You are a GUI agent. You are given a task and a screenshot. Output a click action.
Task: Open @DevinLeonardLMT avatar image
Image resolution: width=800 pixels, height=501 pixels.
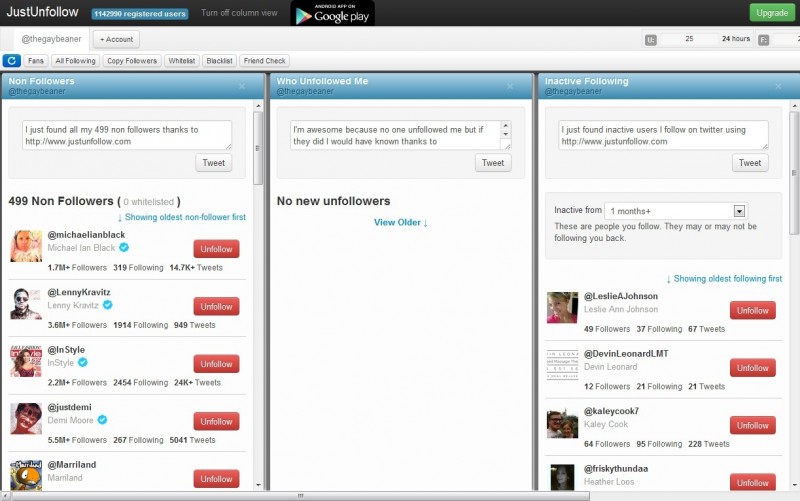[562, 365]
